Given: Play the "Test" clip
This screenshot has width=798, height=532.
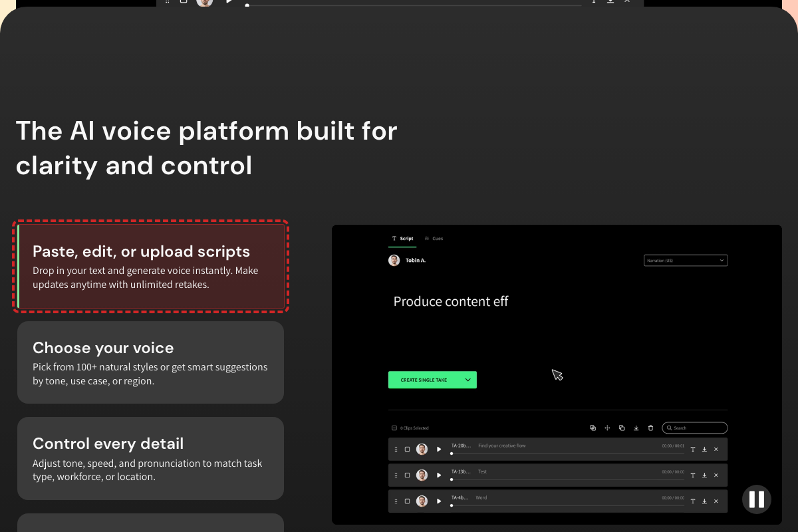Looking at the screenshot, I should [439, 475].
